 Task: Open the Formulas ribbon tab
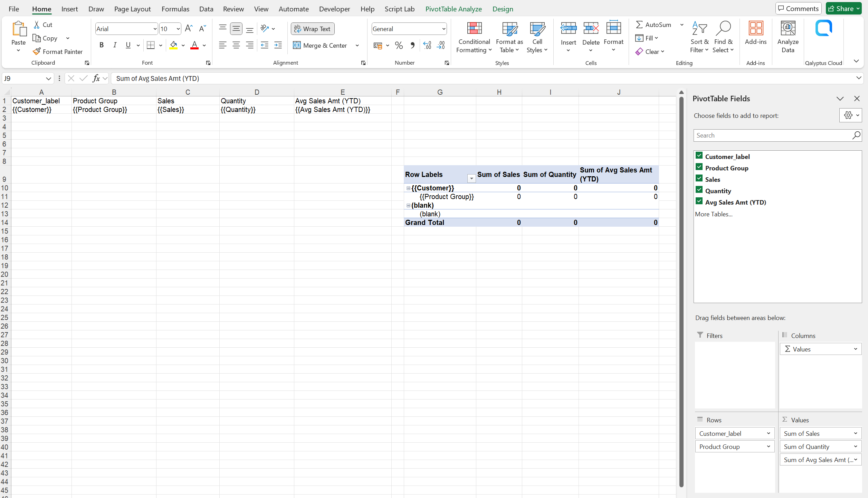175,9
